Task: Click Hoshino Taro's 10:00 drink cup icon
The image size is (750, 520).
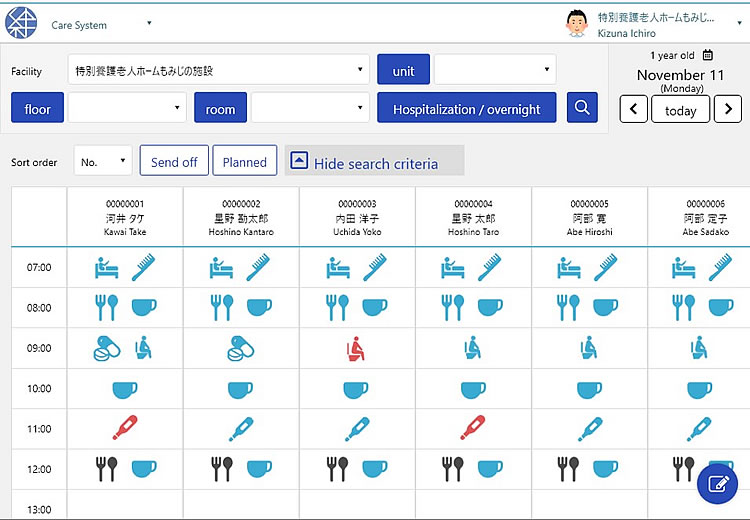Action: (473, 389)
